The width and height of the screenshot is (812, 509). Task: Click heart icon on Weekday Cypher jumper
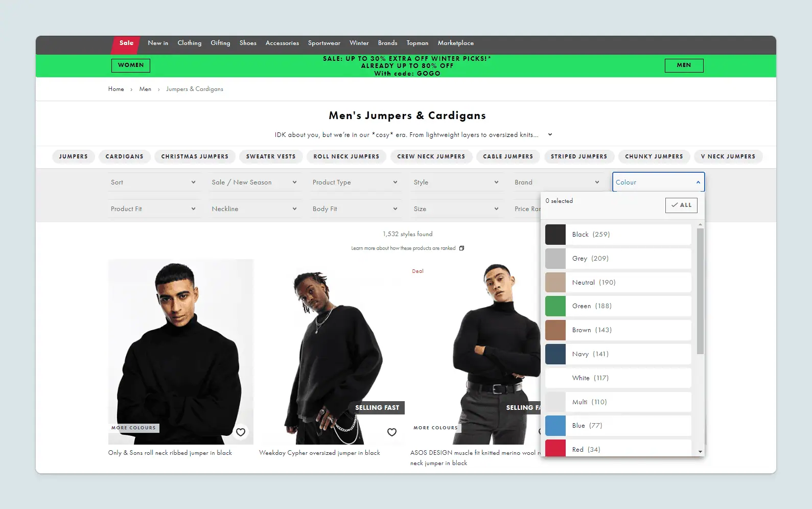point(392,432)
